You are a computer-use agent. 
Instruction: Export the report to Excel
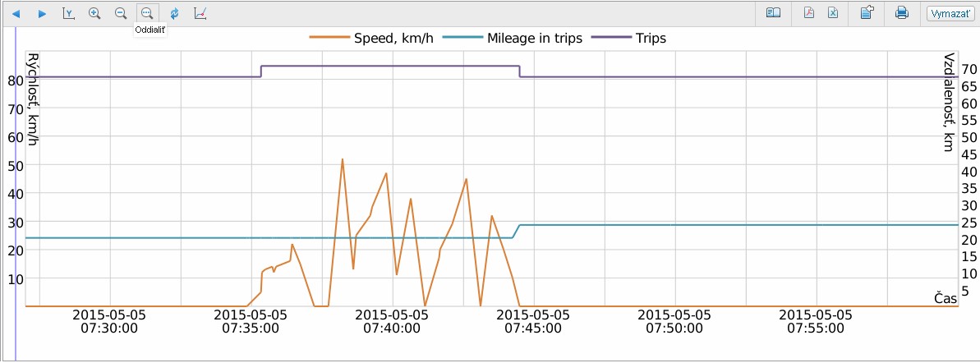(833, 12)
